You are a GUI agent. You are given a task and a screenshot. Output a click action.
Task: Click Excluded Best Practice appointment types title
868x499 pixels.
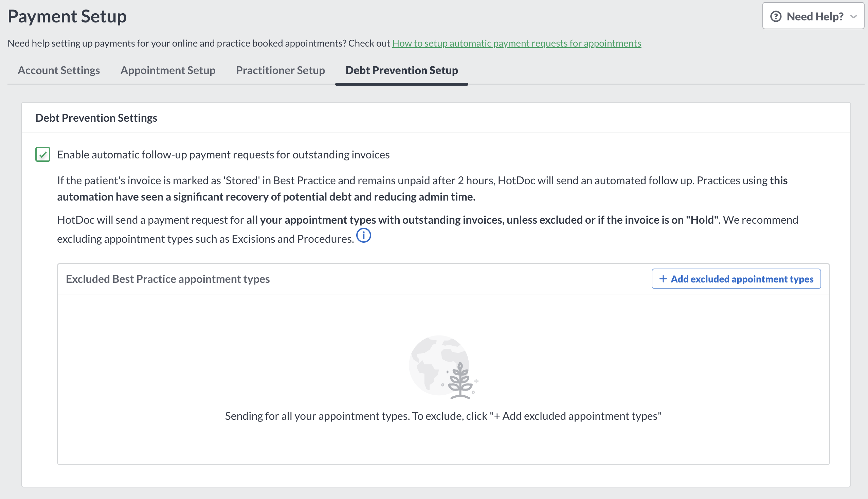pos(168,279)
